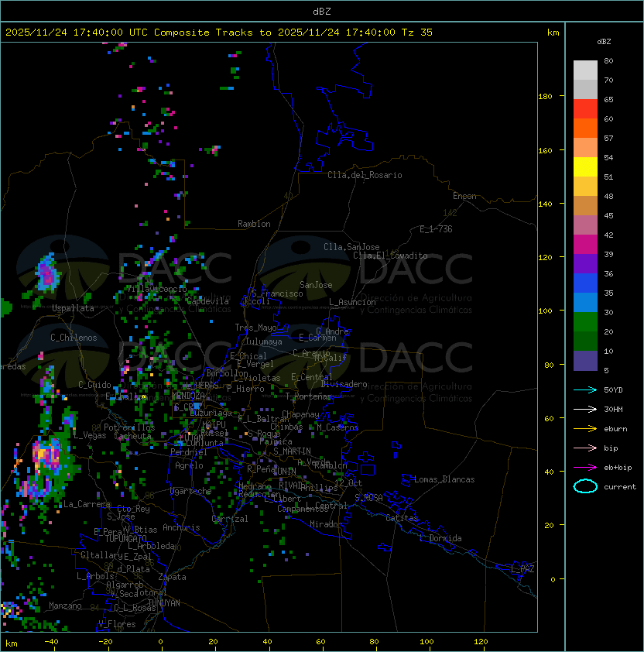Click the 'Clla.SanJose' map label
Viewport: 644px width, 652px height.
coord(351,247)
